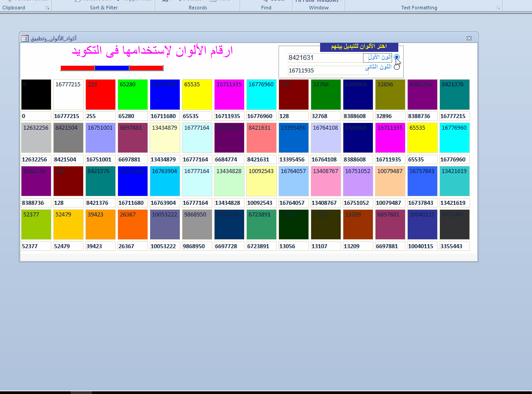The width and height of the screenshot is (532, 394).
Task: Select the اللون الأول radio button
Action: coord(397,57)
